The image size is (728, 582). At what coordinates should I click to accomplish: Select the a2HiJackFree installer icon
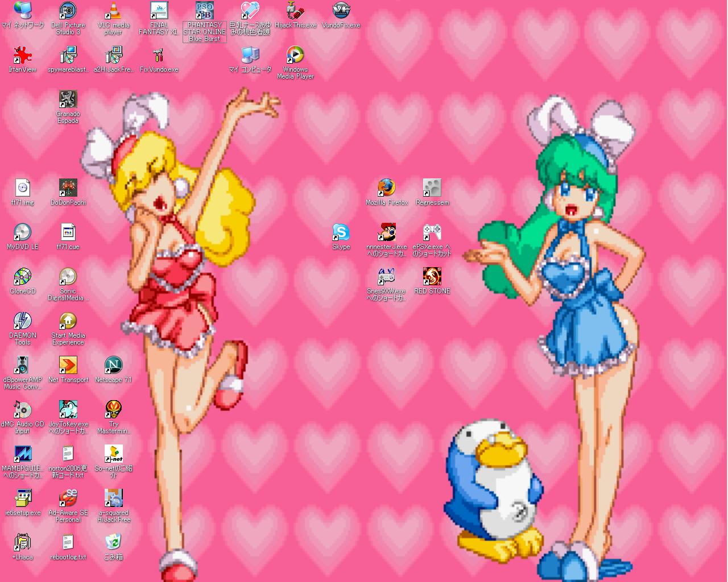click(x=114, y=55)
